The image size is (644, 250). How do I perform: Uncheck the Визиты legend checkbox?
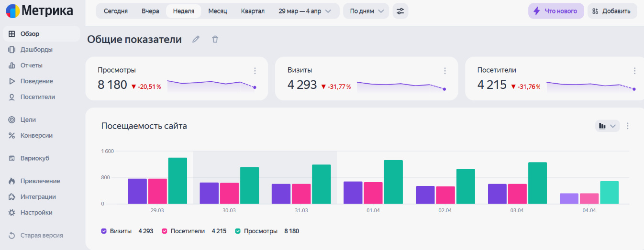104,231
